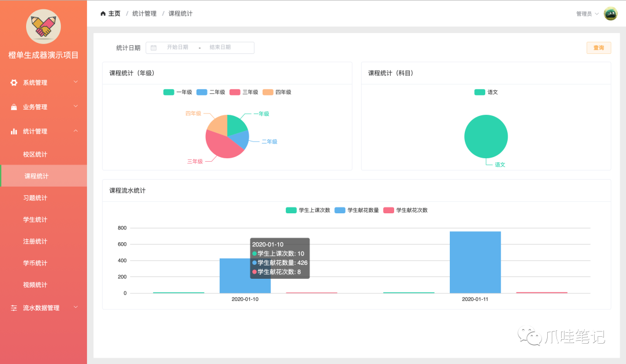Collapse the 统计管理 menu chevron
Screen dimensions: 626x364
click(x=75, y=131)
